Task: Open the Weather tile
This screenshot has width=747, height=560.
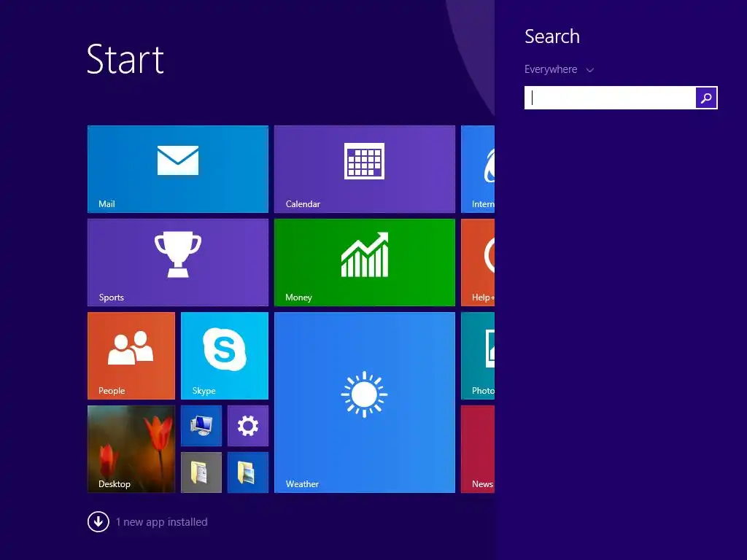Action: click(365, 402)
